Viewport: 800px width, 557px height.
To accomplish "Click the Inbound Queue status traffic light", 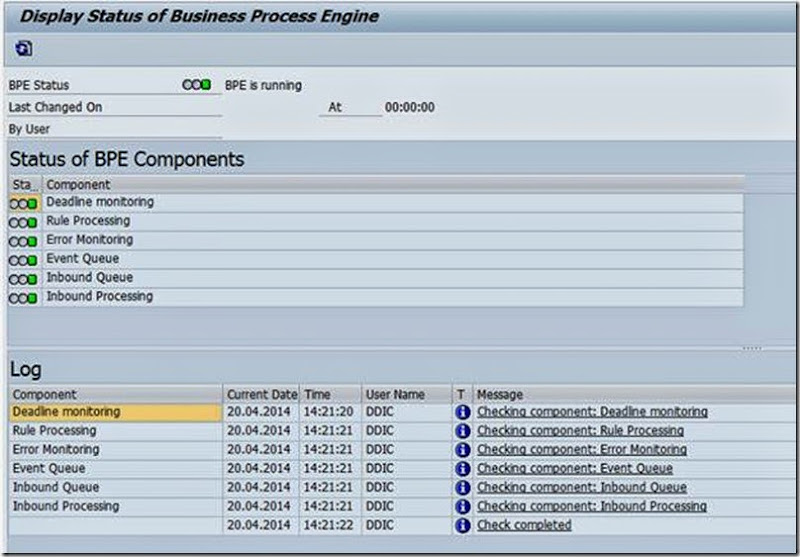I will click(x=23, y=280).
